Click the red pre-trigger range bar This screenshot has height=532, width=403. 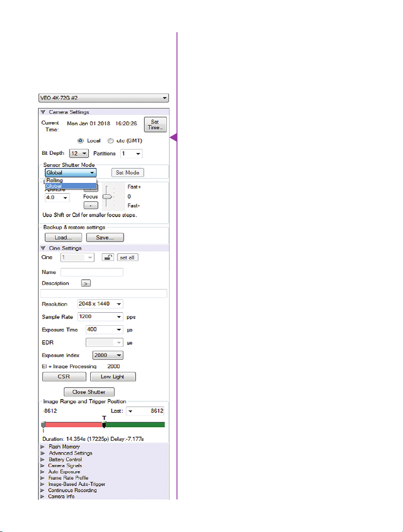point(74,425)
